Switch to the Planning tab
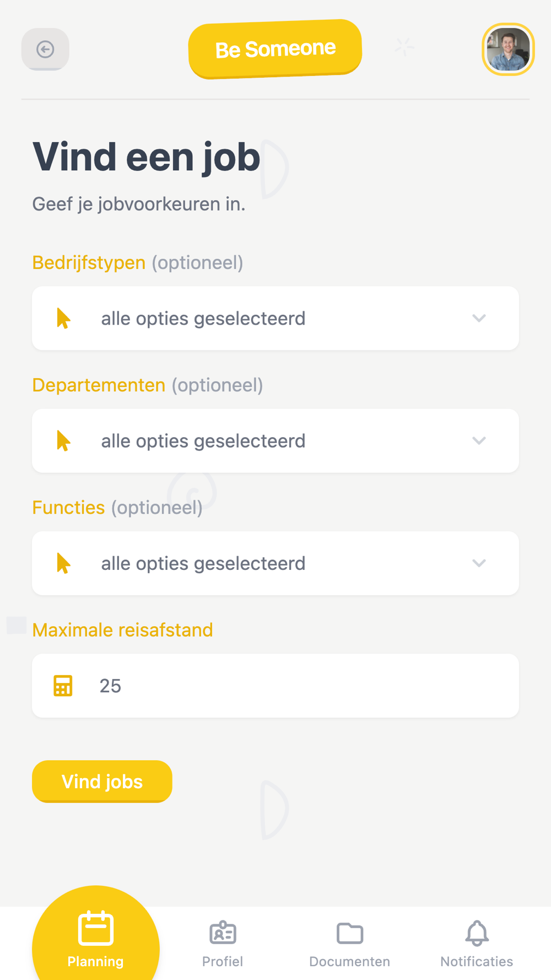Screen dimensions: 551x980 click(95, 961)
